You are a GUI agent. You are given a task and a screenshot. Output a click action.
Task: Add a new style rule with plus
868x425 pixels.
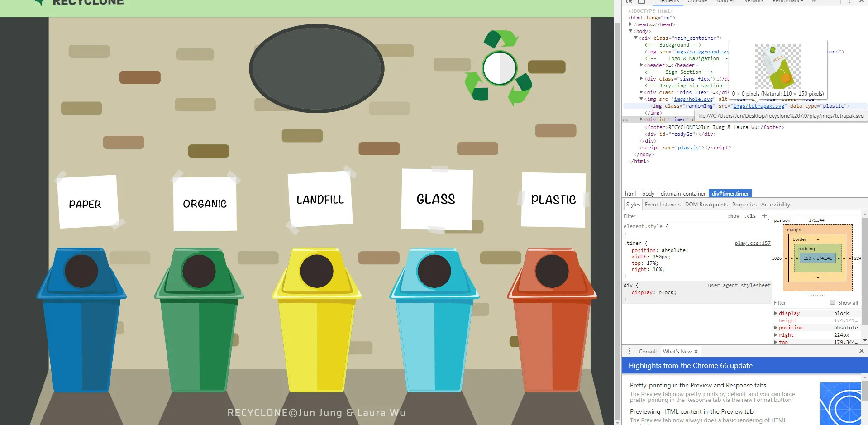764,216
